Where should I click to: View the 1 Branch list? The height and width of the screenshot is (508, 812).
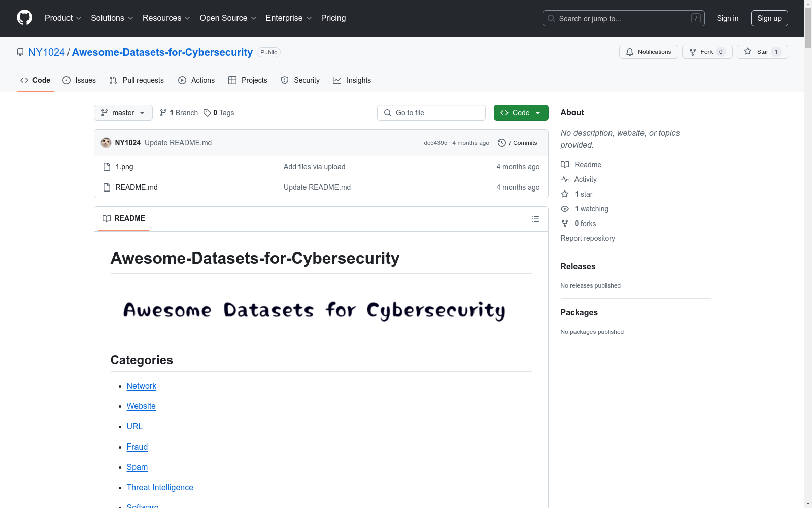[179, 113]
